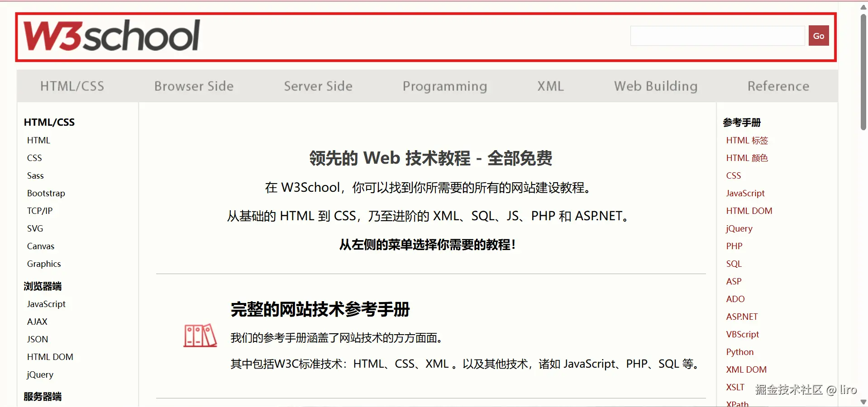Click the scrollbar up arrow
The image size is (868, 407).
[863, 7]
